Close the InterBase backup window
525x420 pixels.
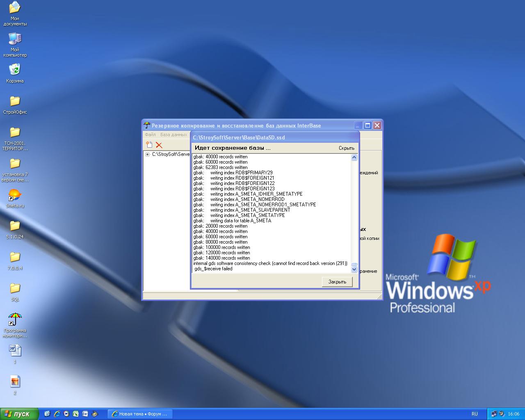click(x=377, y=126)
